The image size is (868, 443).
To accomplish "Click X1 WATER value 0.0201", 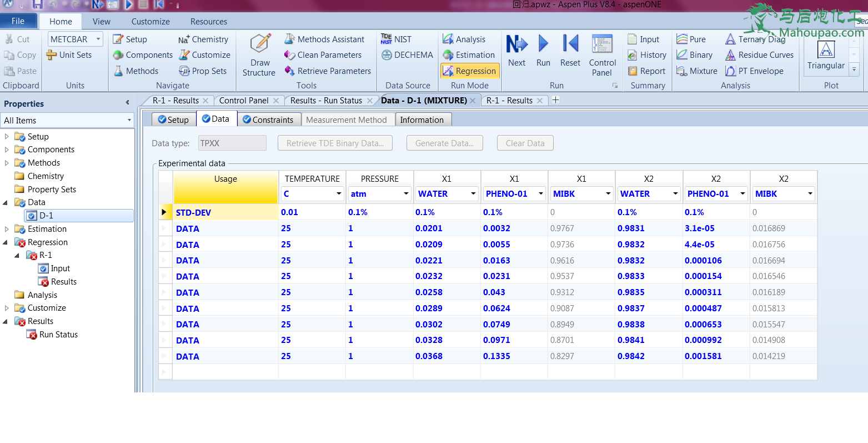I will pos(446,228).
